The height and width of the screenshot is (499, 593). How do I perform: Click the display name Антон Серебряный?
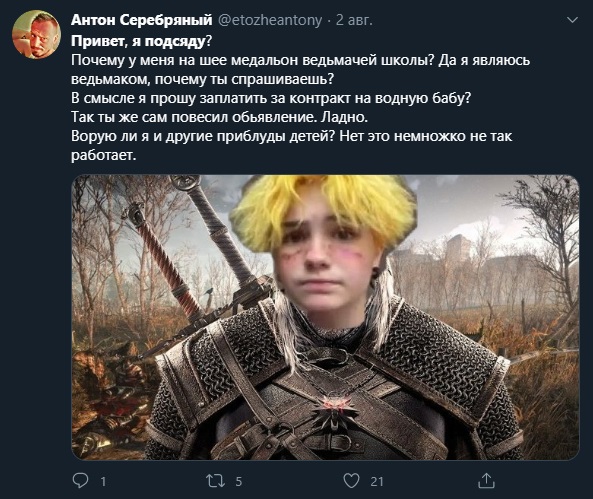point(142,20)
